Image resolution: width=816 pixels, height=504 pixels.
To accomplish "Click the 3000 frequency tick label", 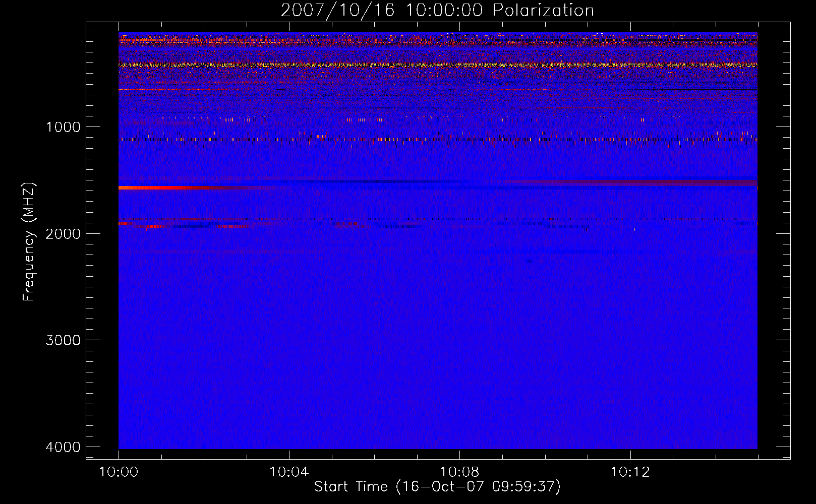I will pyautogui.click(x=63, y=340).
